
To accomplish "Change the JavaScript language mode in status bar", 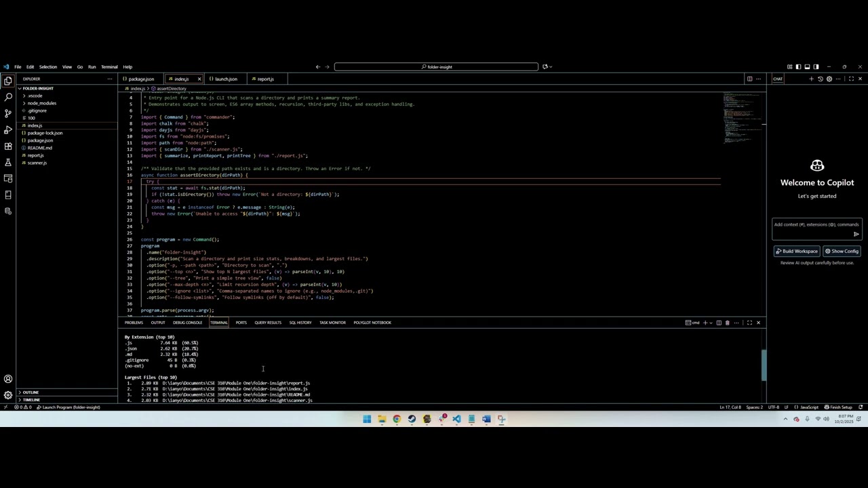I will pyautogui.click(x=810, y=407).
